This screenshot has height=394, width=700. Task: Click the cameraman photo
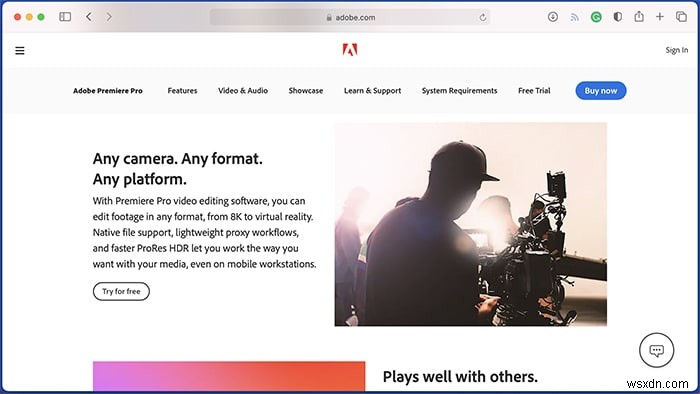pos(471,224)
